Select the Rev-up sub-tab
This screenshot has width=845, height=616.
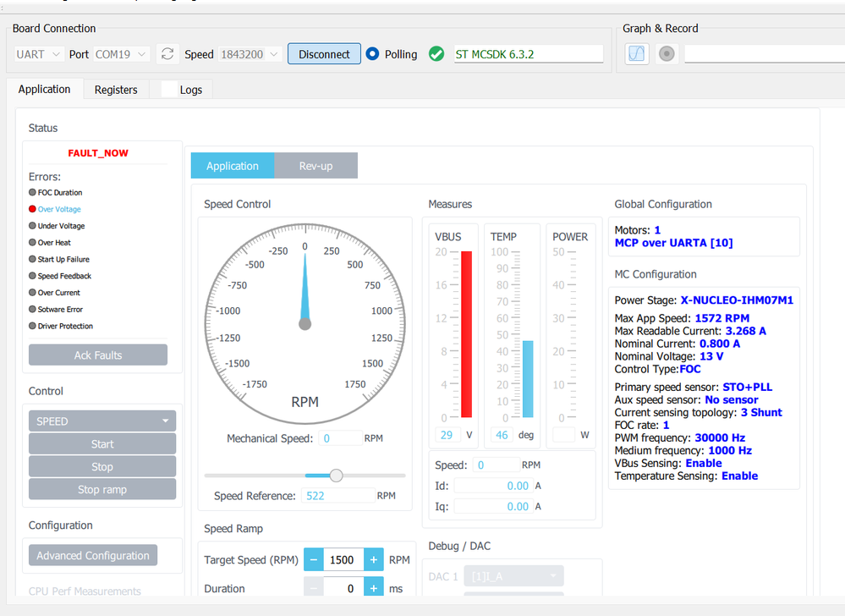click(316, 166)
